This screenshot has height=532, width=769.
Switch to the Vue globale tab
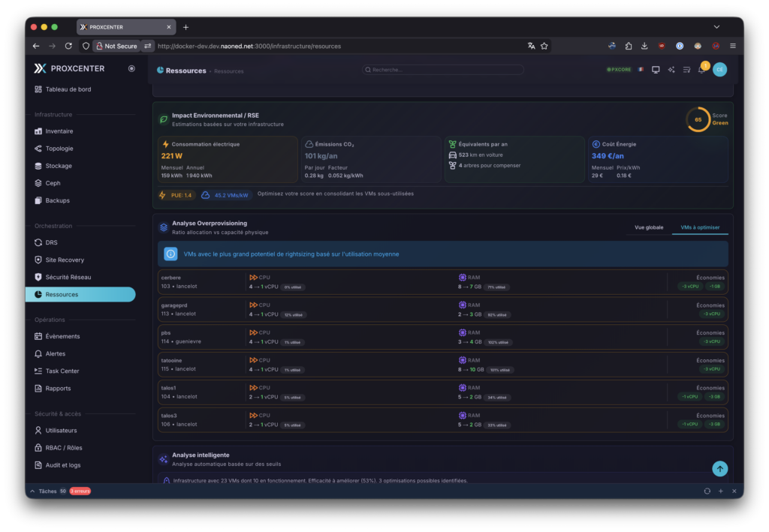click(649, 227)
